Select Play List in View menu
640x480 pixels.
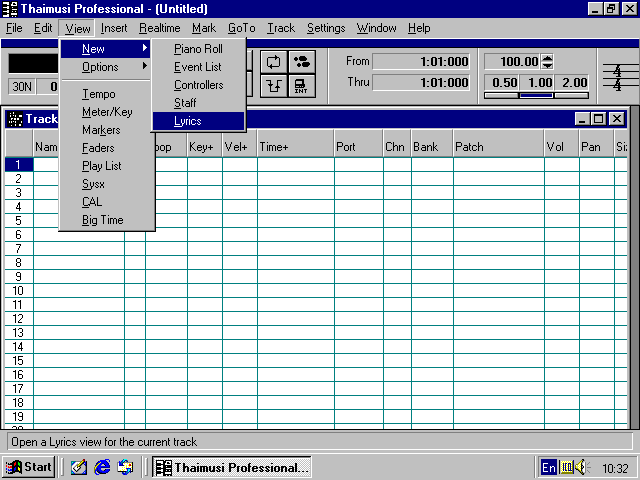(107, 166)
